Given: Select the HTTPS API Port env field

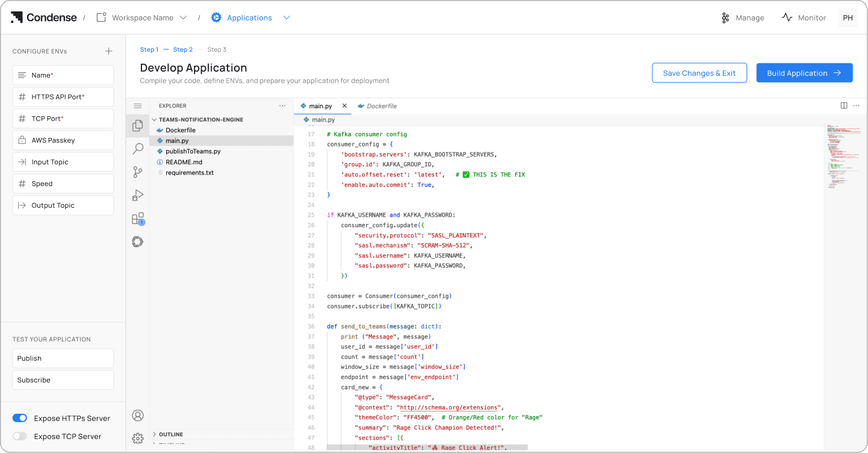Looking at the screenshot, I should click(x=63, y=97).
